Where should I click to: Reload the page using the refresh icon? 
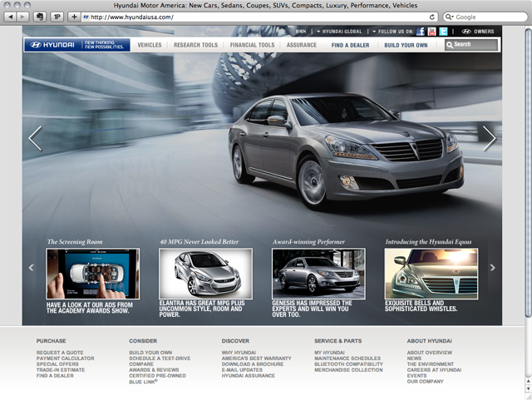tap(432, 17)
